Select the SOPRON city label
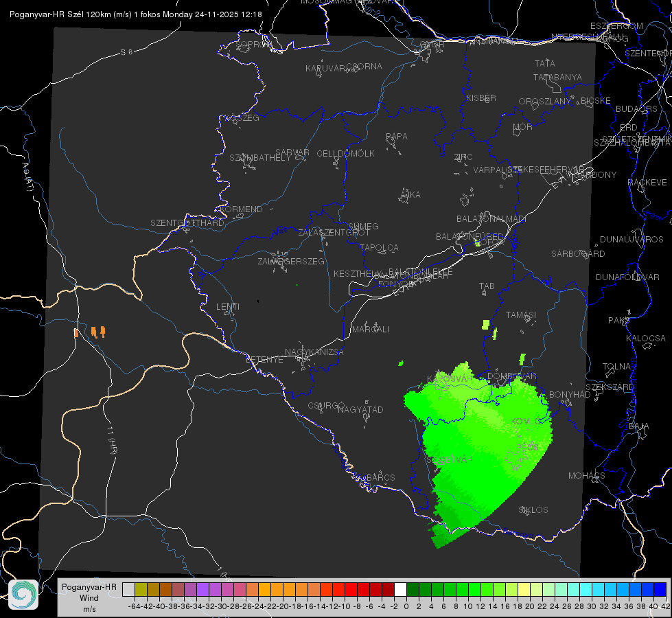The width and height of the screenshot is (672, 618). coord(253,44)
